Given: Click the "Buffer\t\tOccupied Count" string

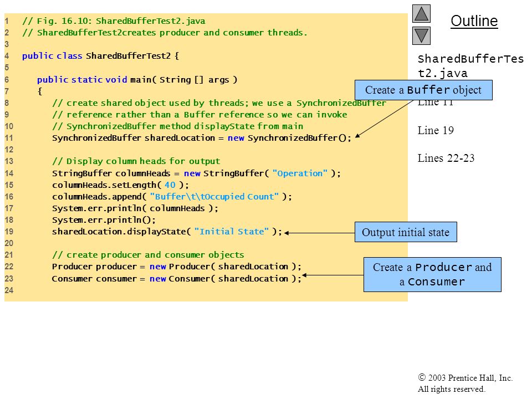Looking at the screenshot, I should [x=214, y=196].
